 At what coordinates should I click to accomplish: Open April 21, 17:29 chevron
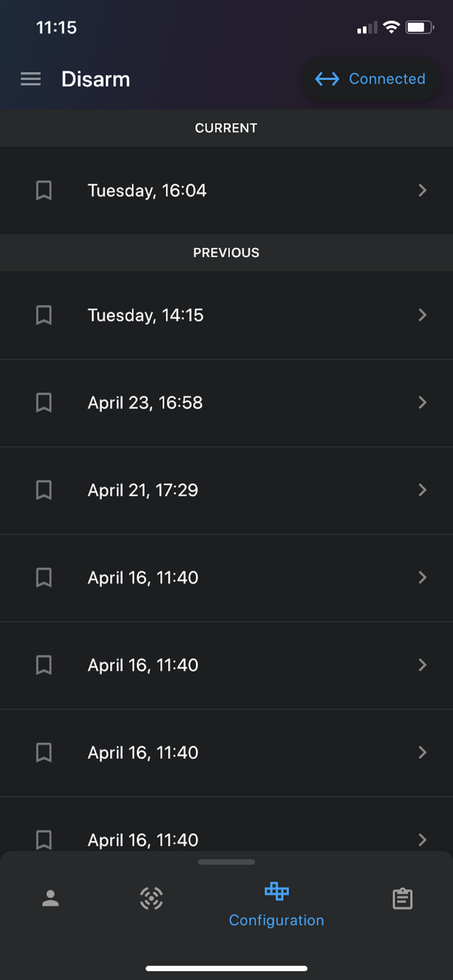[x=422, y=490]
